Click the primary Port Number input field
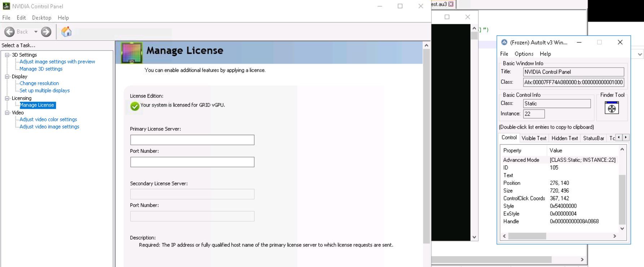Screen dimensions: 644x267 pos(192,162)
